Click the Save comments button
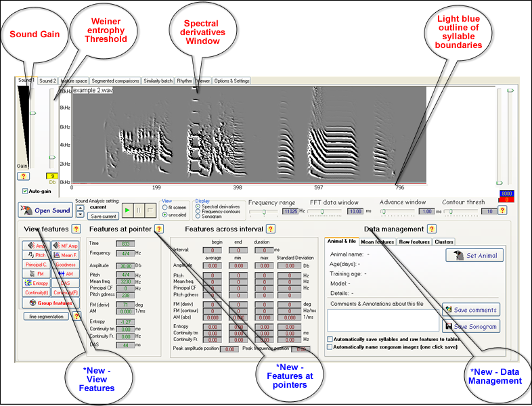This screenshot has width=532, height=406. click(472, 310)
